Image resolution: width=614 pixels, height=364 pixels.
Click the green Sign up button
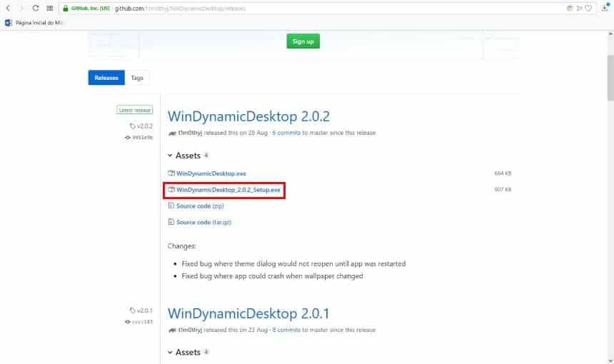[303, 41]
